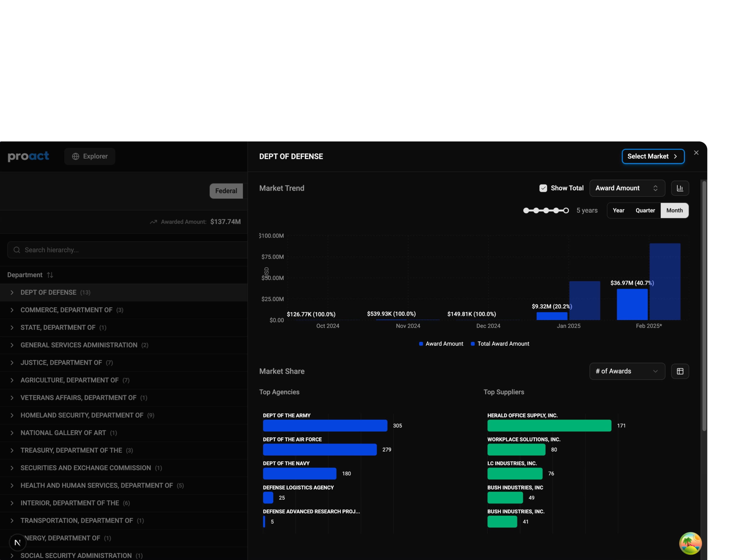
Task: Open the Award Amount dropdown
Action: (627, 188)
